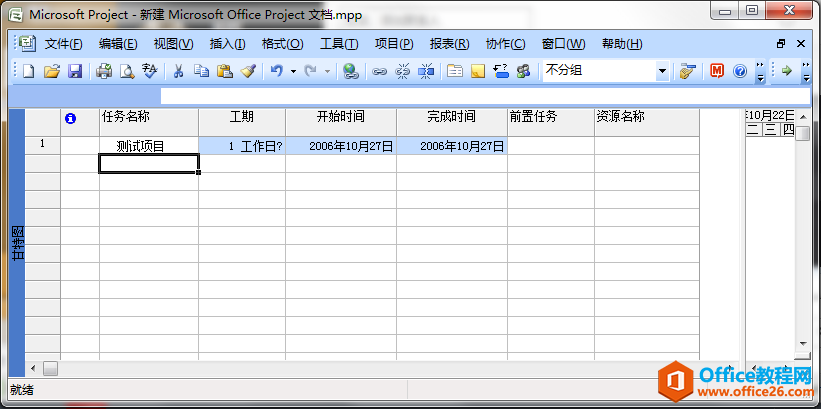Save the project with the floppy disk icon
Image resolution: width=821 pixels, height=409 pixels.
coord(75,71)
